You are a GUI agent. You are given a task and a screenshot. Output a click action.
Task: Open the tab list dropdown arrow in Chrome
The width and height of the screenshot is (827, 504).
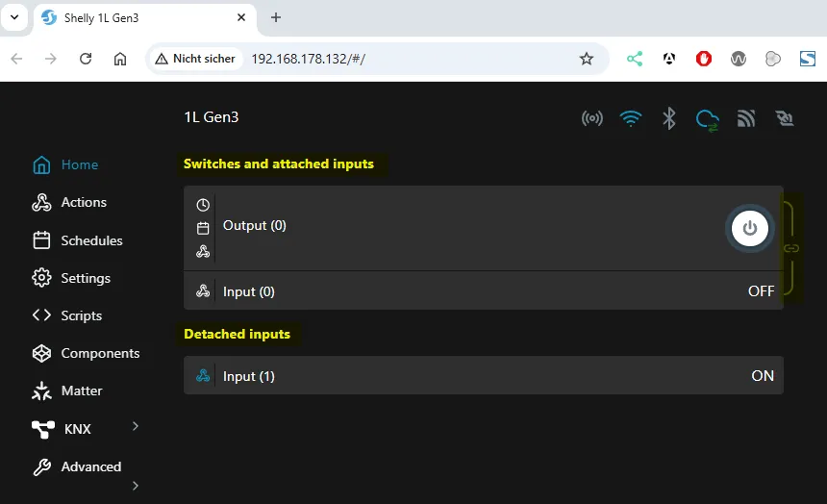pos(14,17)
